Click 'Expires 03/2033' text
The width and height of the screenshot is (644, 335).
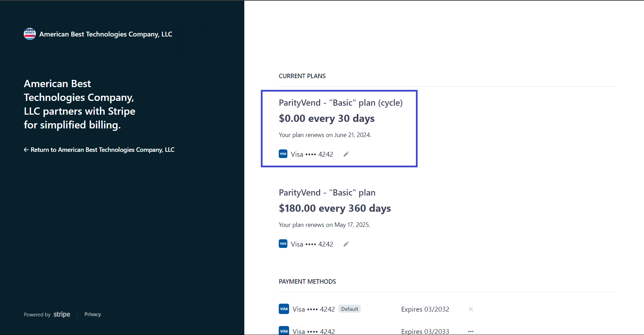tap(425, 331)
